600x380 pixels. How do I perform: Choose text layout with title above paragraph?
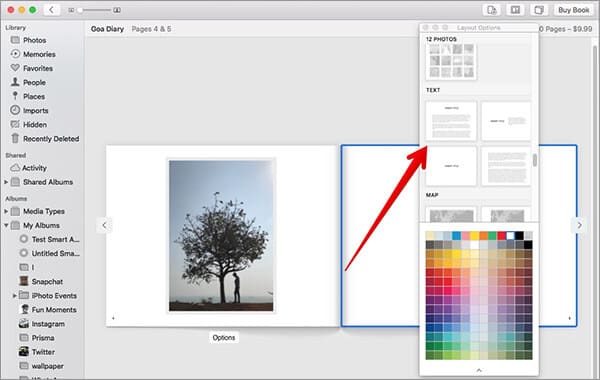[451, 121]
